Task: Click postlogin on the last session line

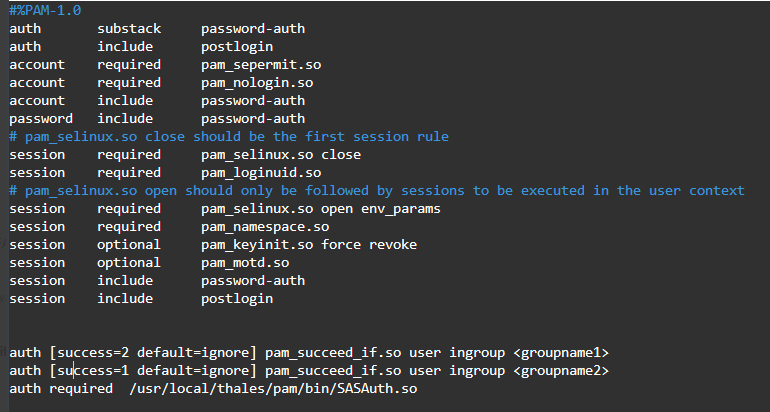Action: coord(237,298)
